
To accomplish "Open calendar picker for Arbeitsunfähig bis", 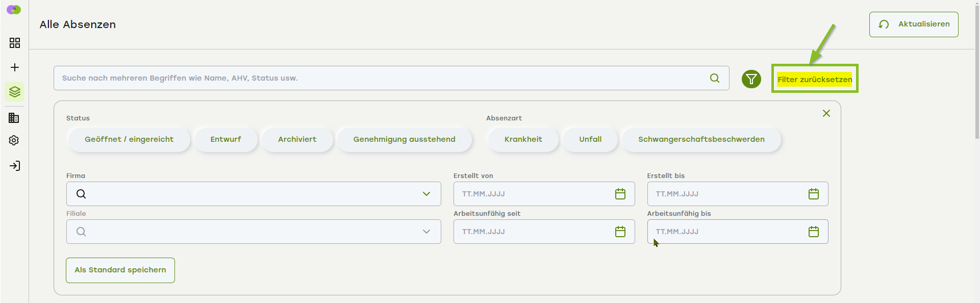I will [x=813, y=232].
